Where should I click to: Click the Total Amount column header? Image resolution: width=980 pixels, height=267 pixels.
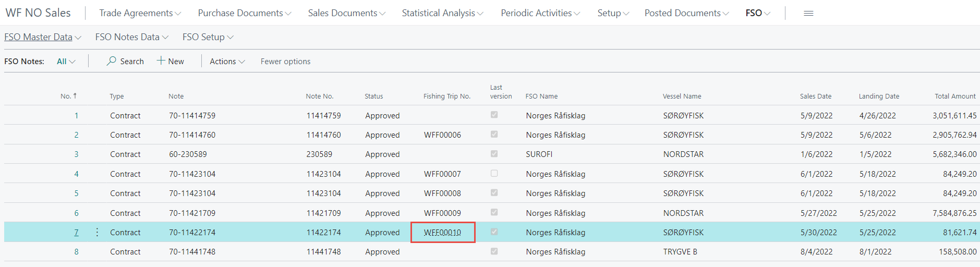tap(954, 96)
